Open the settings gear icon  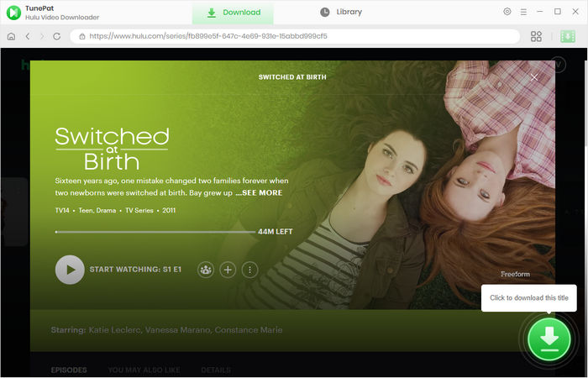click(507, 12)
